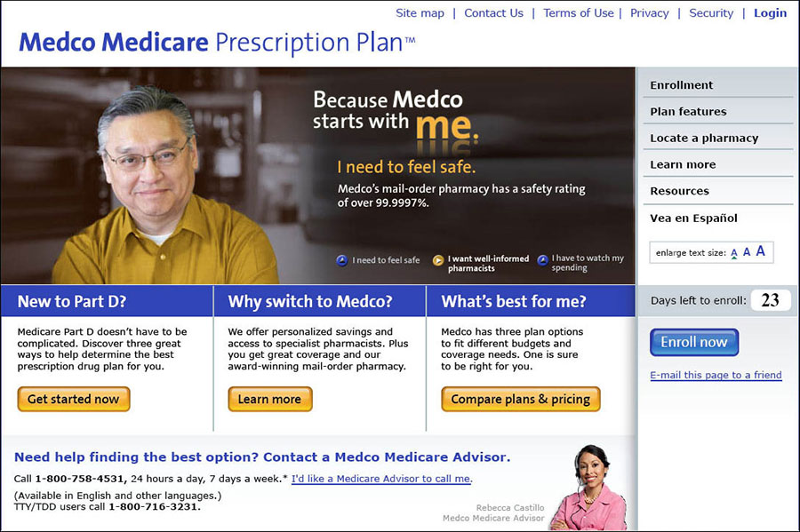The width and height of the screenshot is (800, 532).
Task: Choose the medium text size A
Action: click(747, 251)
